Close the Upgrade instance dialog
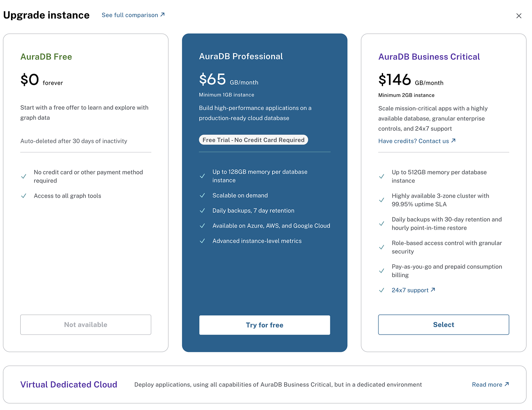 518,16
